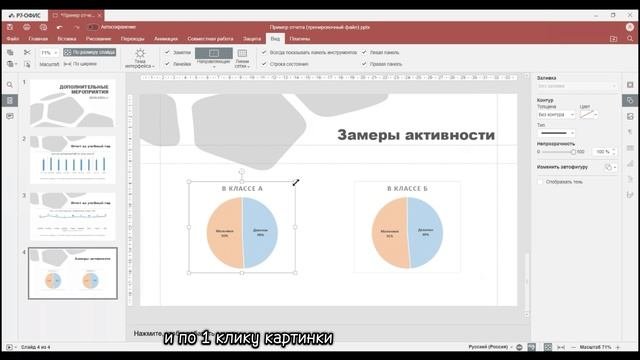The width and height of the screenshot is (640, 360).
Task: Switch to the Вставка tab
Action: [x=67, y=39]
